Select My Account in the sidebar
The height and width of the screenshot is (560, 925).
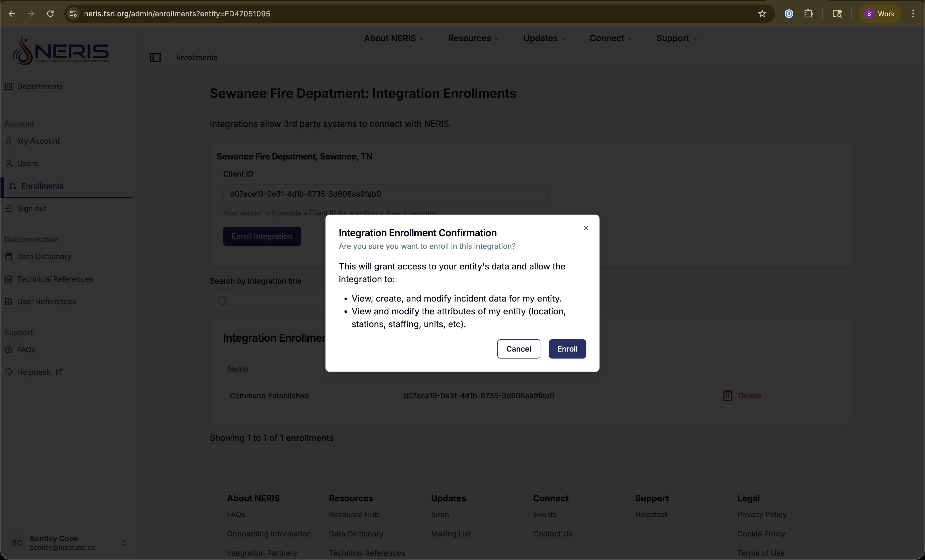[38, 141]
